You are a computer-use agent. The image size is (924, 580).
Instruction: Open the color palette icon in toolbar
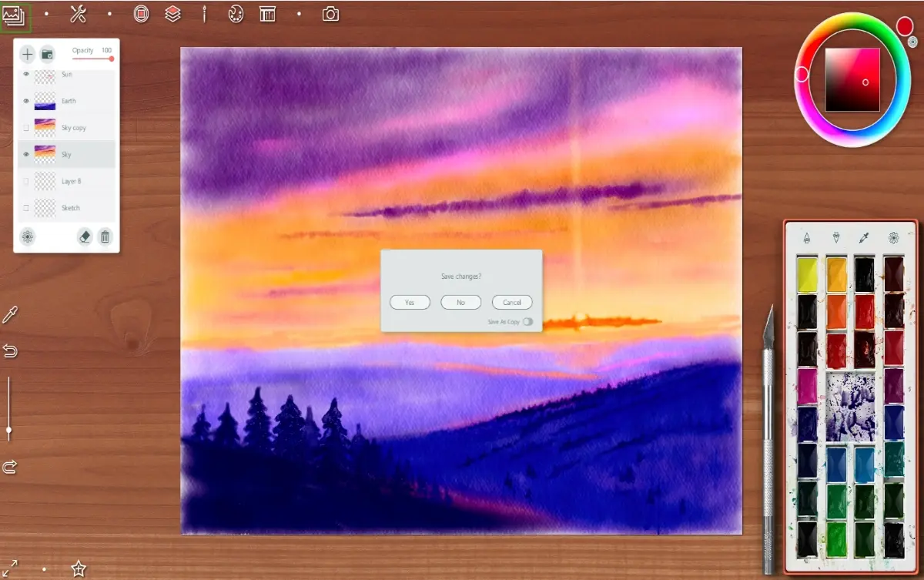pos(236,14)
